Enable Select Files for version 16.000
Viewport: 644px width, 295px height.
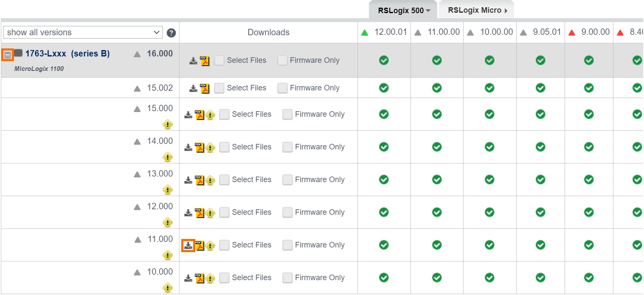coord(219,60)
